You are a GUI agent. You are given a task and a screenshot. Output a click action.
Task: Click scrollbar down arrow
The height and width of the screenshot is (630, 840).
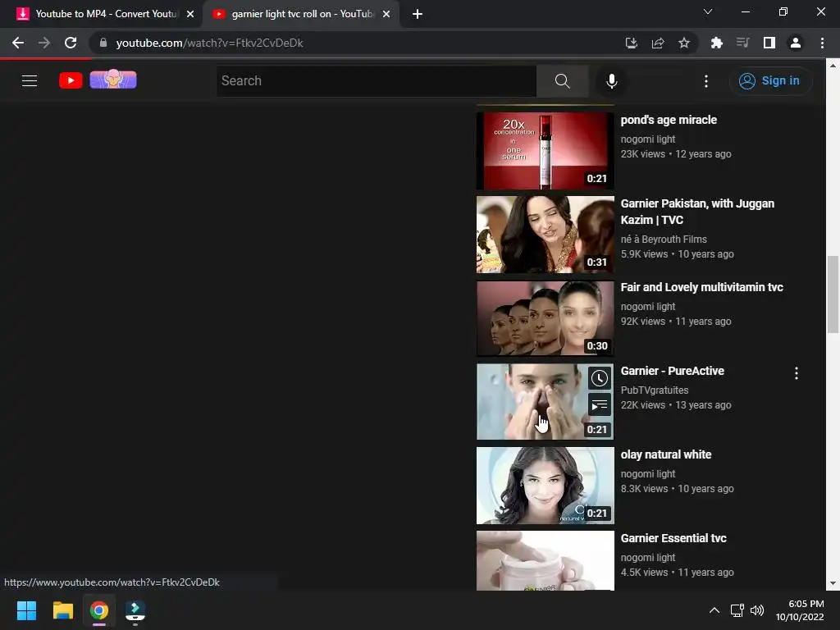coord(833,583)
